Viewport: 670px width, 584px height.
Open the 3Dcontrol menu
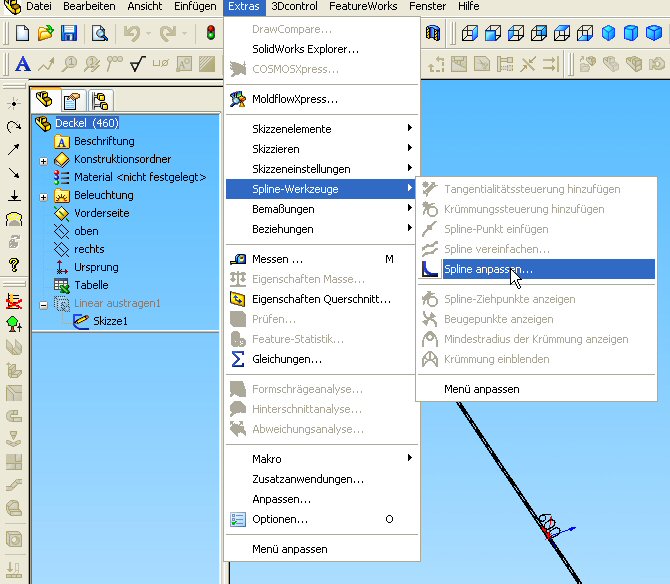(294, 6)
